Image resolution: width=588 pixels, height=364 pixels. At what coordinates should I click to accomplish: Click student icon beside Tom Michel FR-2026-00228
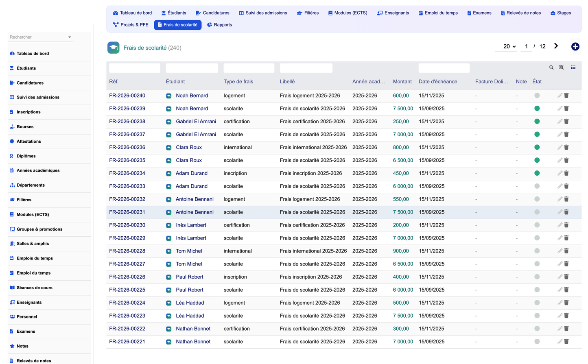(168, 251)
